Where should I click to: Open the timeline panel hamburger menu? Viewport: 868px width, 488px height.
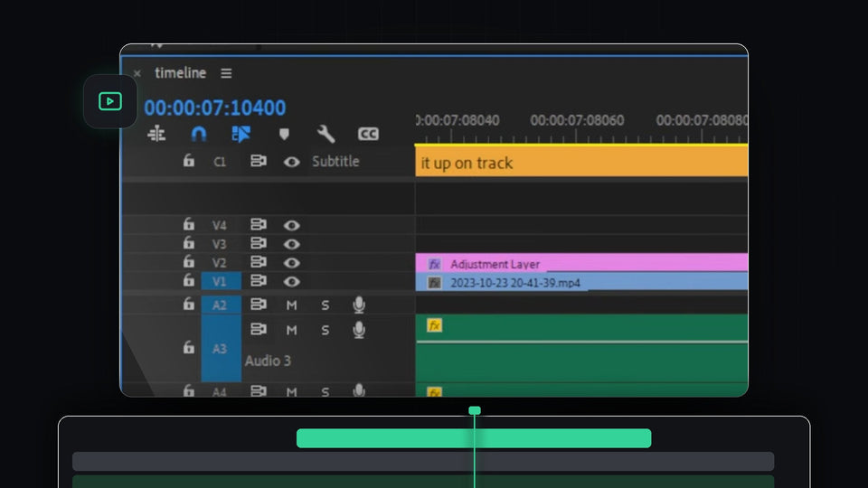point(226,73)
